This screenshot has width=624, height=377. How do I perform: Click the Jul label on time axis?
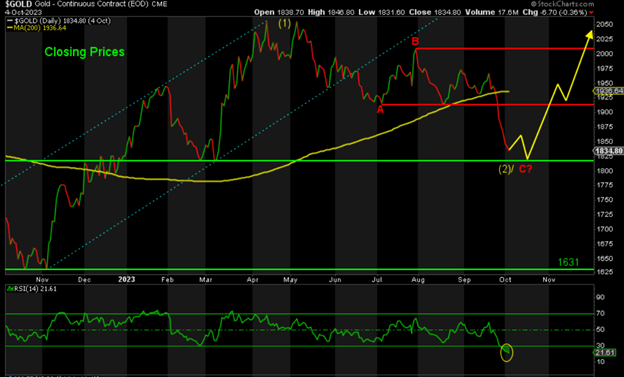(377, 279)
